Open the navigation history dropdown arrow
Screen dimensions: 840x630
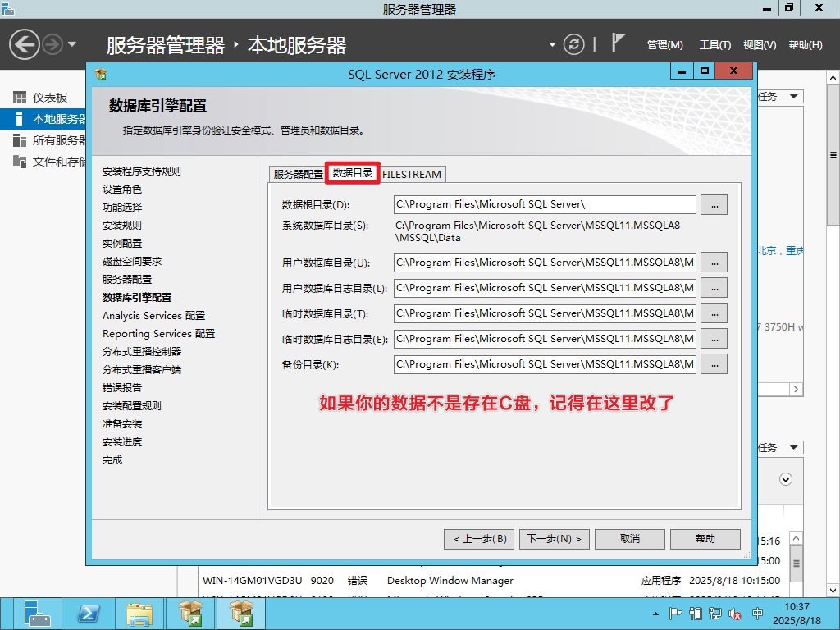72,44
